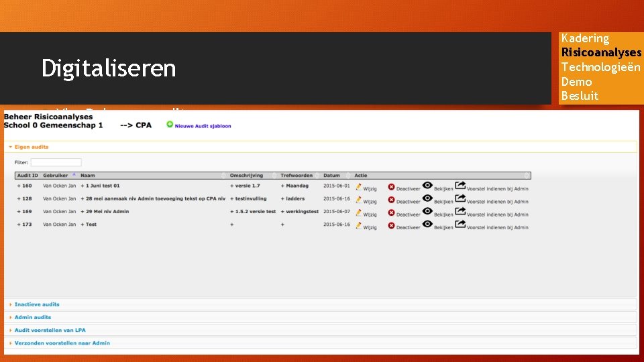Screen dimensions: 644x362
Task: Click Voorstel indienen bij Admin for audit 173
Action: (x=497, y=227)
